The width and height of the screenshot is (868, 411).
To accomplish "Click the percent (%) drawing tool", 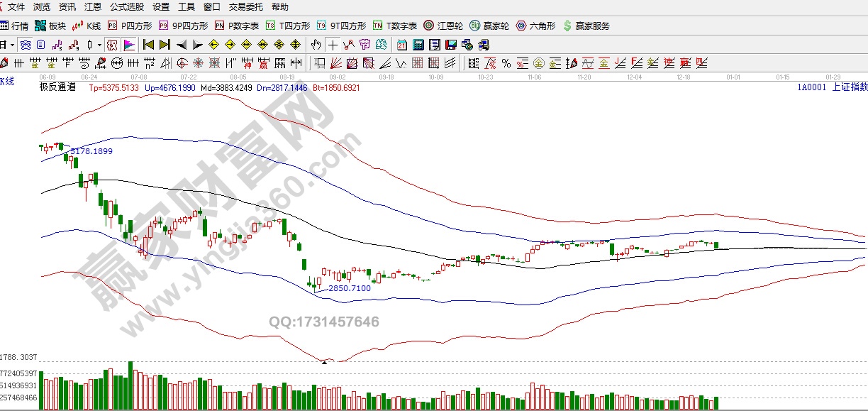I will (x=506, y=63).
